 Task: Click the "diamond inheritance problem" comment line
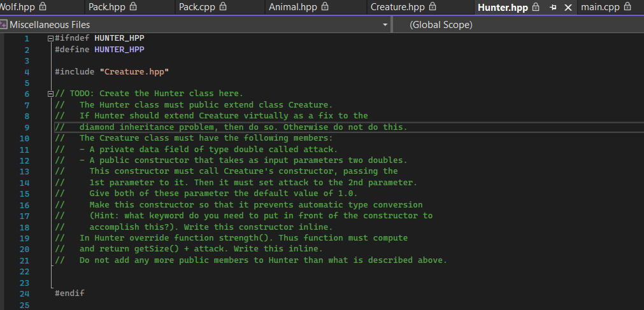click(231, 127)
